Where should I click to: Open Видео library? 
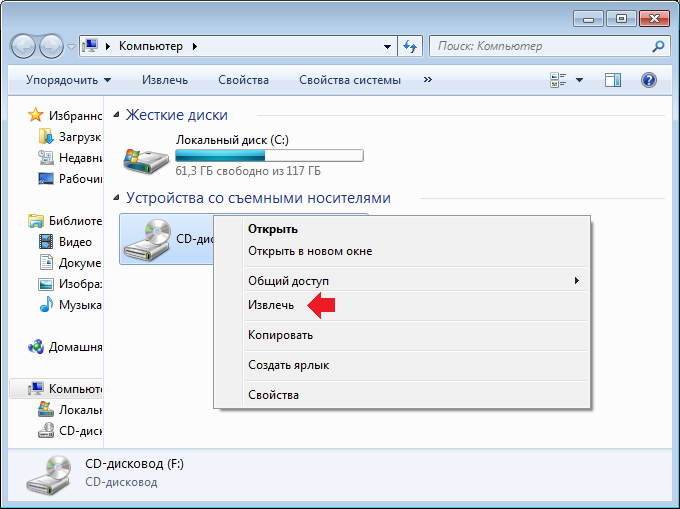click(65, 241)
